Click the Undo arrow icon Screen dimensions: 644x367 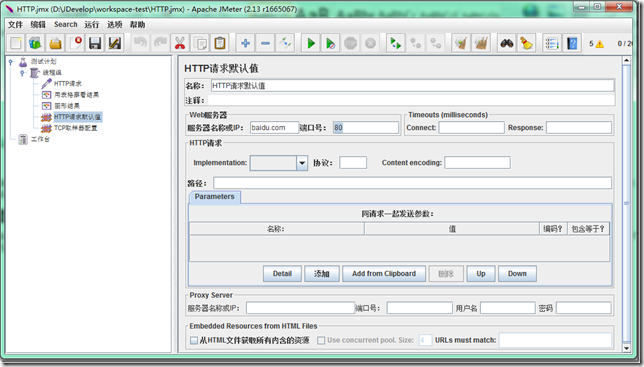pyautogui.click(x=140, y=43)
